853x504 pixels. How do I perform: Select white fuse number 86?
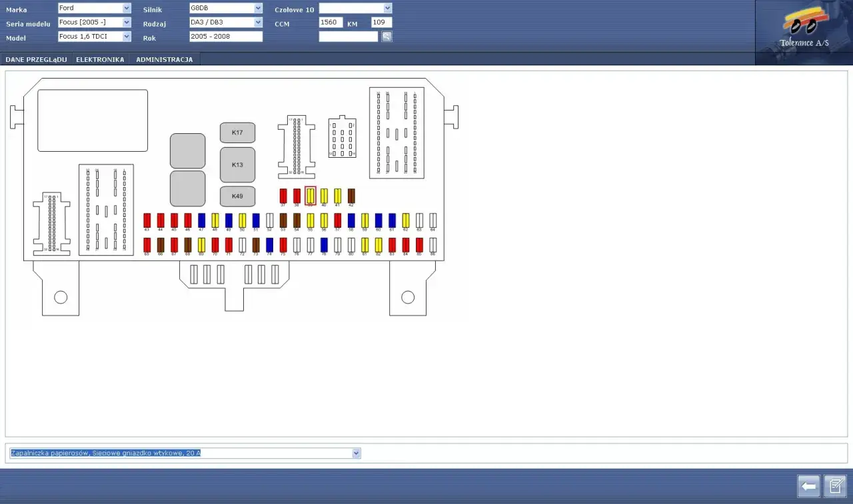click(432, 245)
